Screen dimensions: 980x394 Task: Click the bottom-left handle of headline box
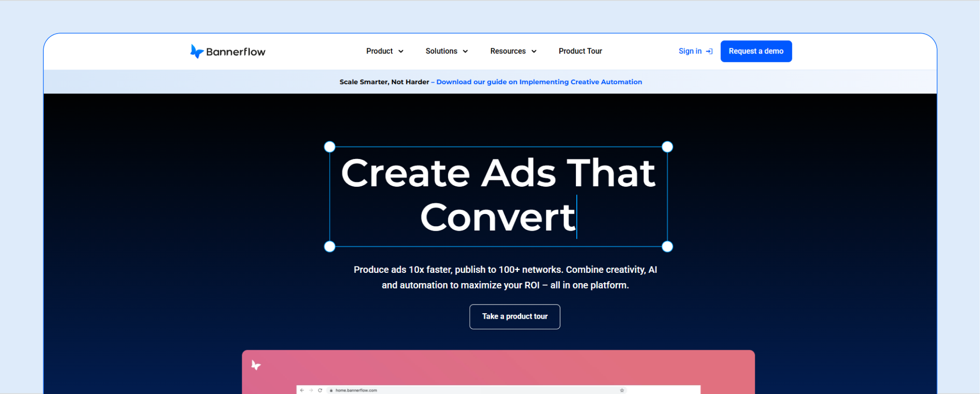pos(330,247)
